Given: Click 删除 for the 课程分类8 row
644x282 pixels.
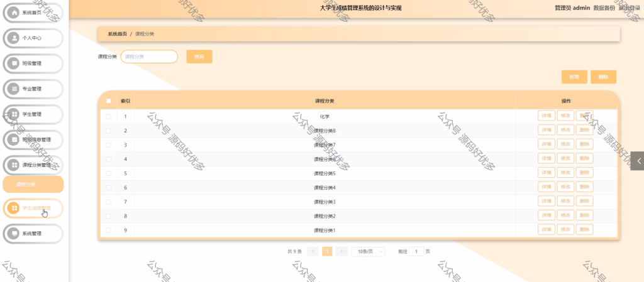Looking at the screenshot, I should pos(584,130).
